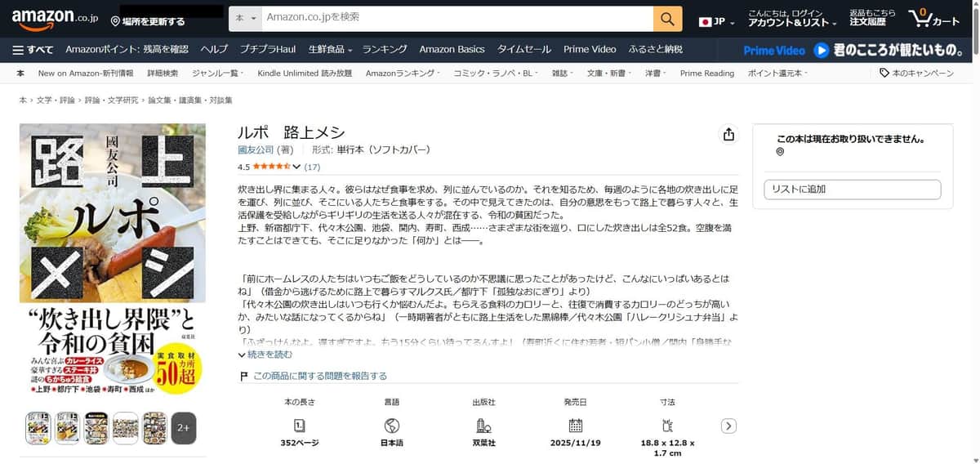Expand the 生鮮食品 nav dropdown
The width and height of the screenshot is (980, 464).
(x=330, y=49)
